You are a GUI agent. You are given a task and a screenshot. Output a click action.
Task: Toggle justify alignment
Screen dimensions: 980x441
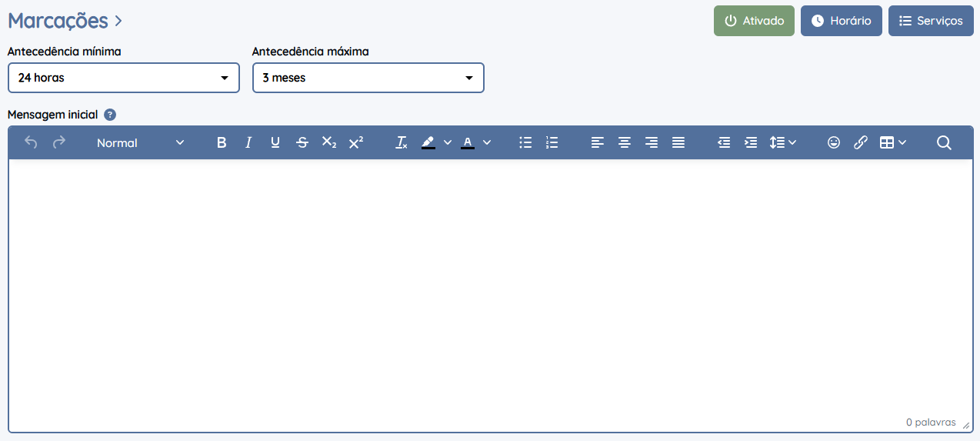pyautogui.click(x=678, y=142)
